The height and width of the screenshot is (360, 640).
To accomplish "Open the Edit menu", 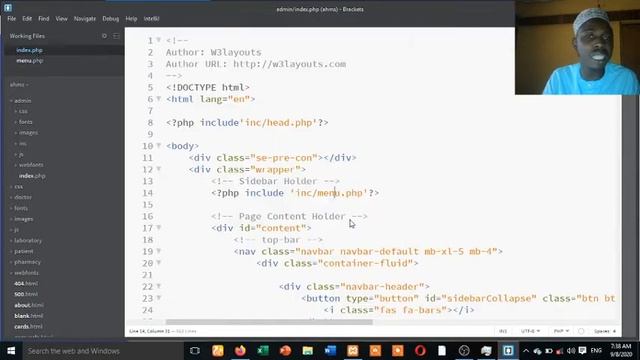I will [27, 19].
